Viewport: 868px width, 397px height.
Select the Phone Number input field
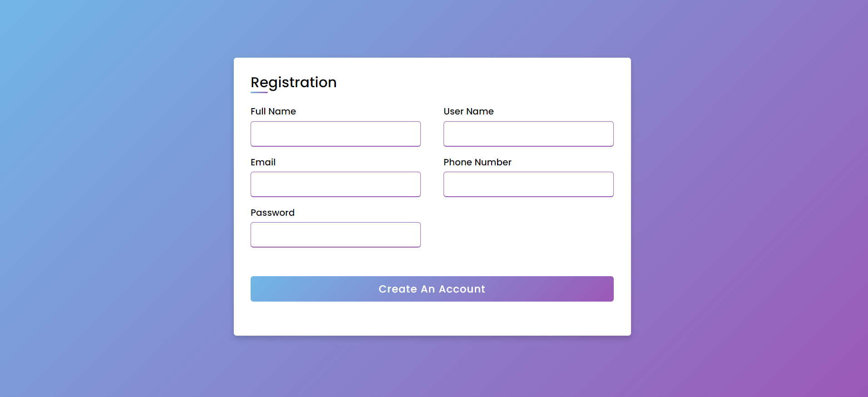[528, 184]
